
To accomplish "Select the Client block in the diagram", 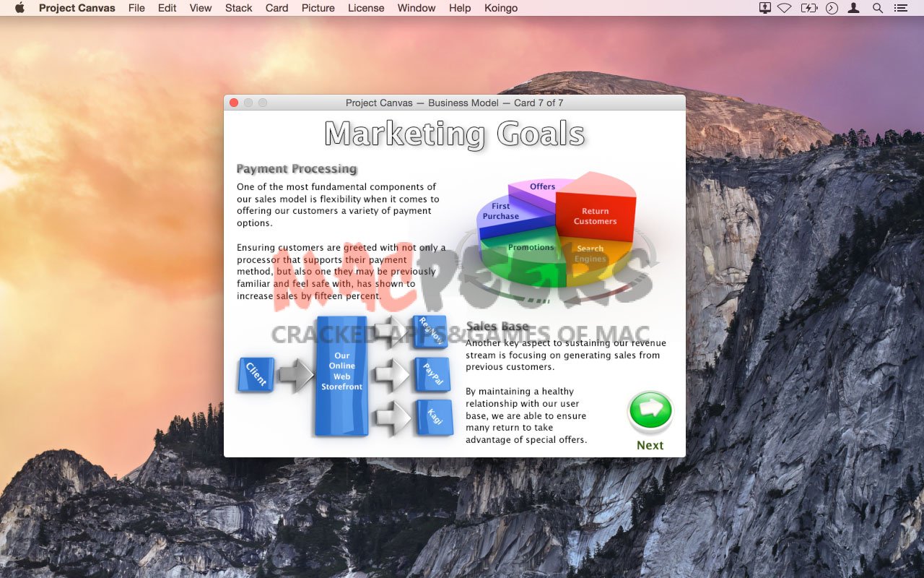I will (256, 374).
